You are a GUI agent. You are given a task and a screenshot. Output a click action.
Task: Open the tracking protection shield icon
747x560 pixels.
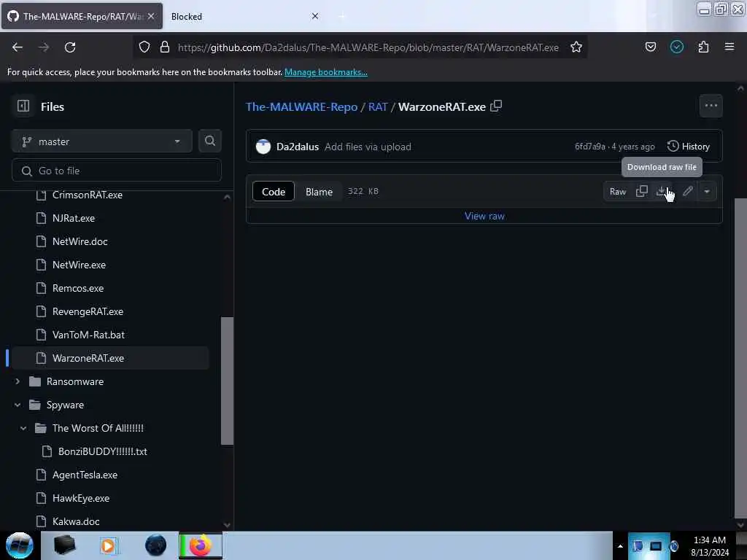[x=144, y=47]
